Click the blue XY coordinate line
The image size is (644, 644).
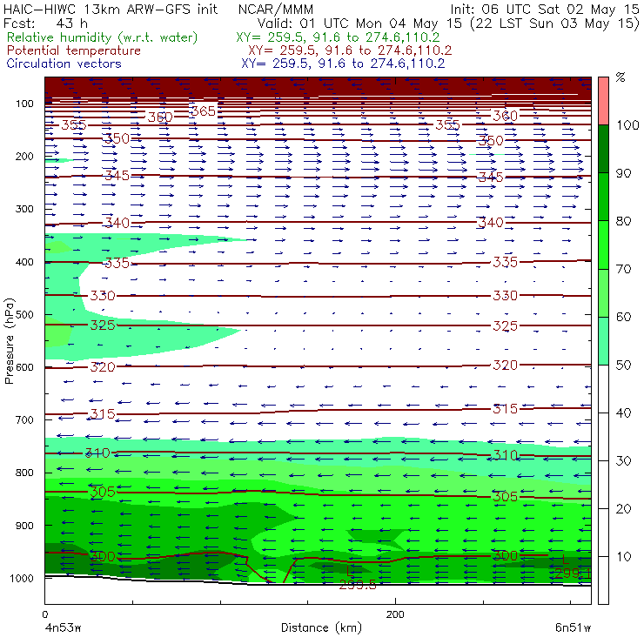click(x=343, y=64)
